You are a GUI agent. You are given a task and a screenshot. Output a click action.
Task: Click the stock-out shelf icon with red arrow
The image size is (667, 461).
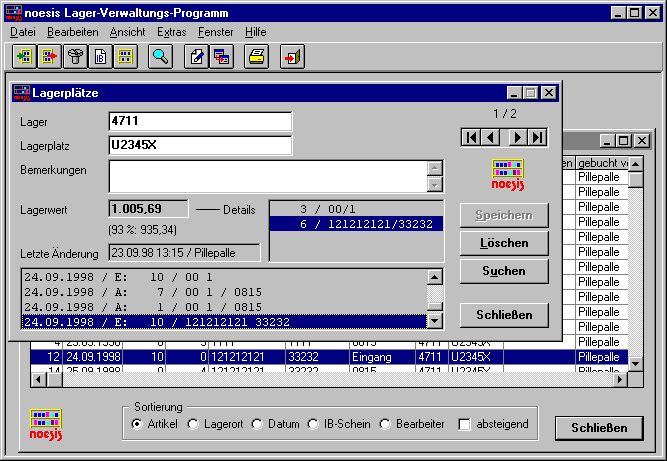pos(49,57)
